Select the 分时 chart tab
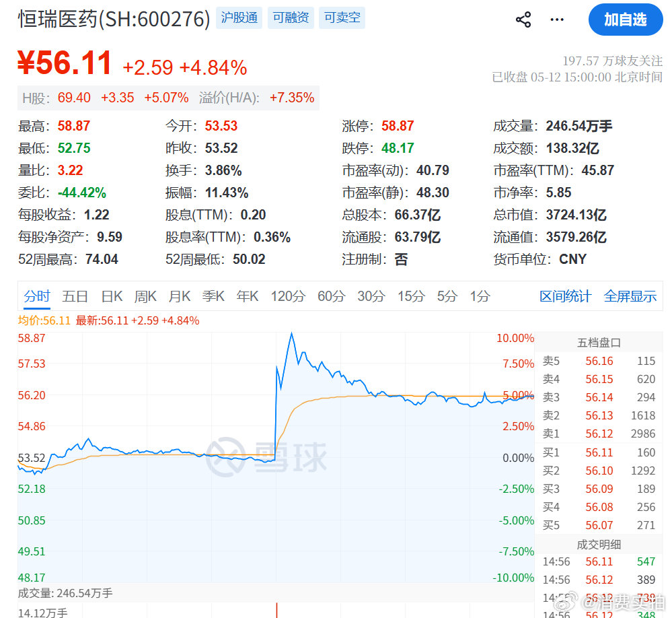Screen dimensions: 672x618 (x=37, y=296)
